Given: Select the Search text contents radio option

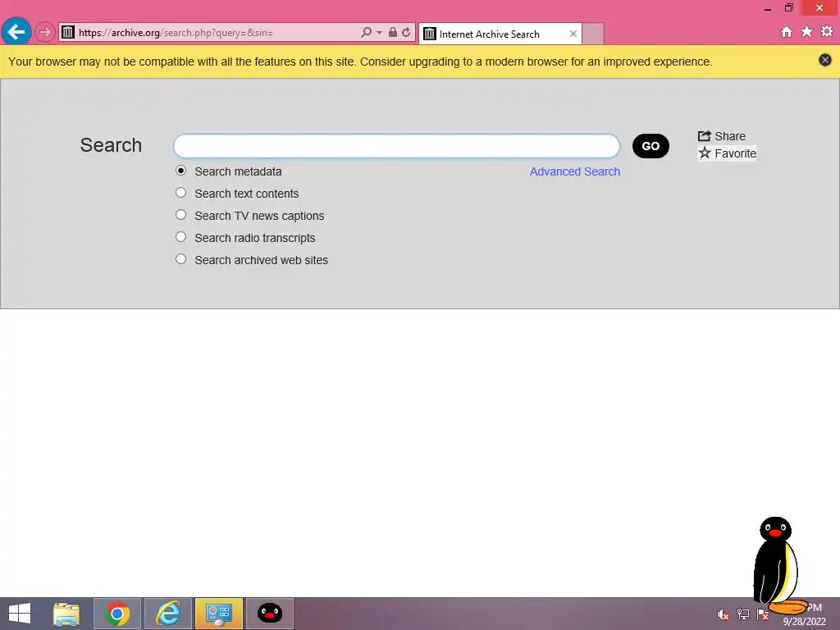Looking at the screenshot, I should [x=181, y=192].
